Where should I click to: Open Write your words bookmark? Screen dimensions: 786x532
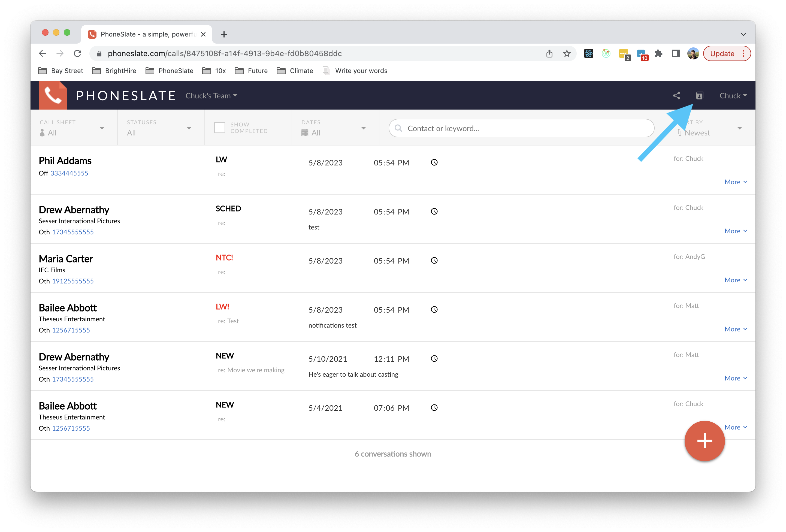coord(355,71)
